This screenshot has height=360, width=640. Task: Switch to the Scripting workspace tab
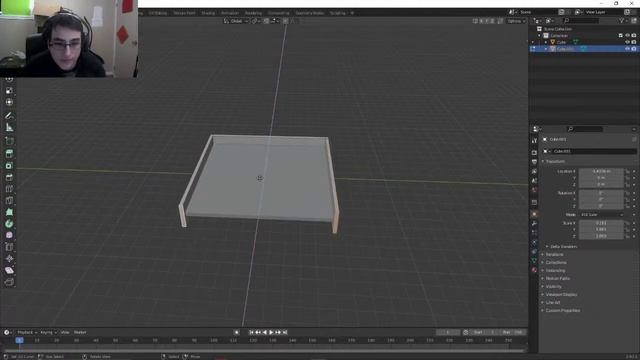(x=338, y=13)
